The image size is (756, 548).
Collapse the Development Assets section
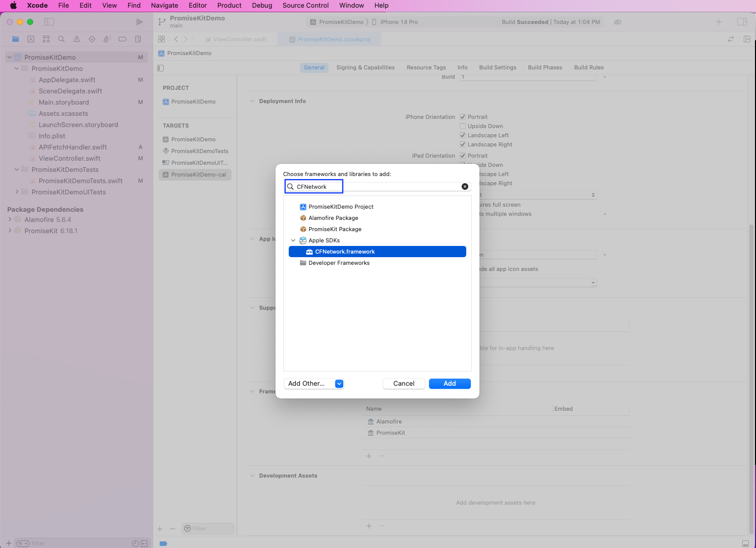click(x=252, y=476)
